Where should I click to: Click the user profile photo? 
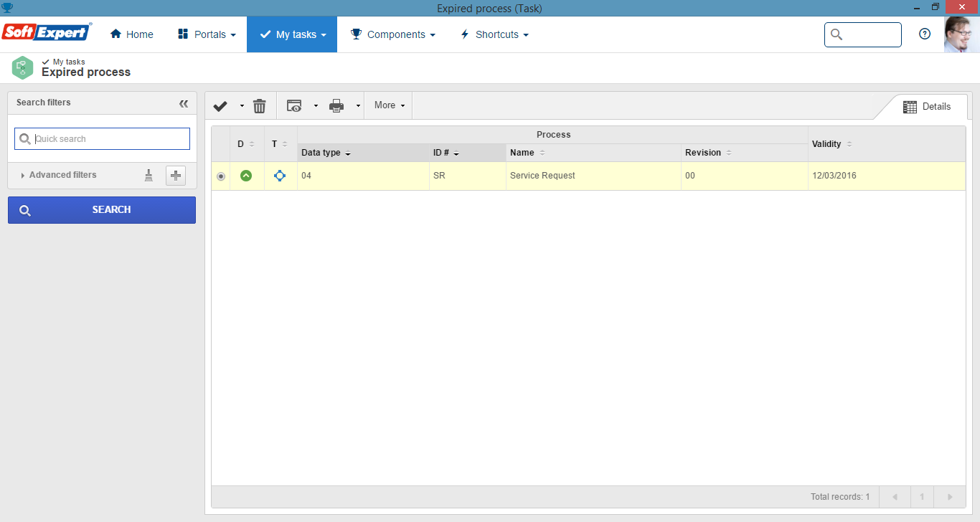962,34
